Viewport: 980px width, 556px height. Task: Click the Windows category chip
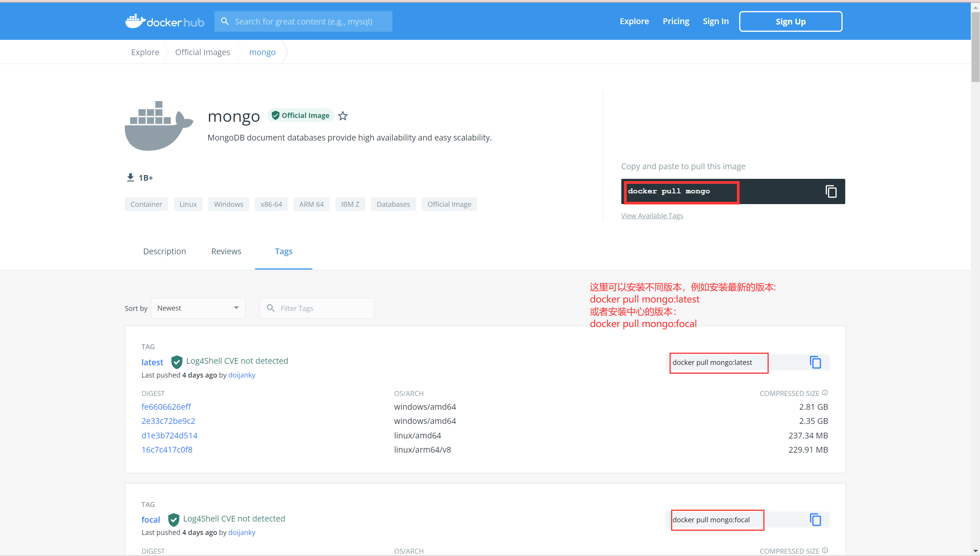click(229, 204)
